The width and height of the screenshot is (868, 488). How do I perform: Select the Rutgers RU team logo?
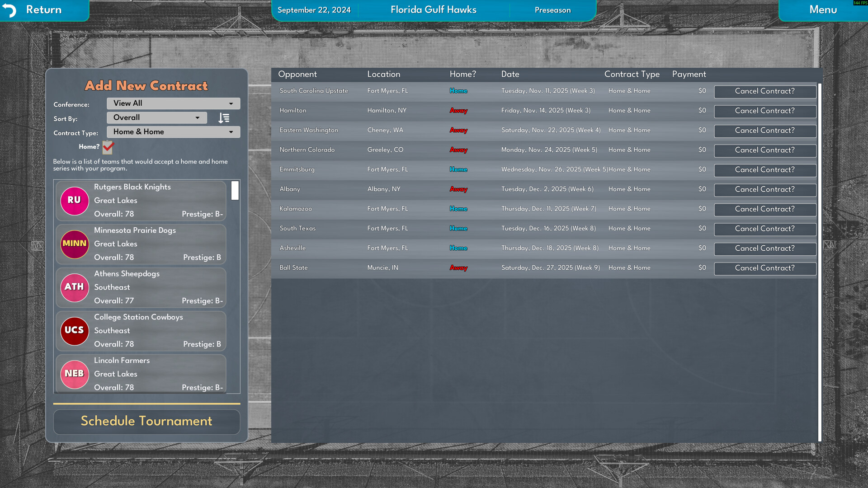pos(75,201)
